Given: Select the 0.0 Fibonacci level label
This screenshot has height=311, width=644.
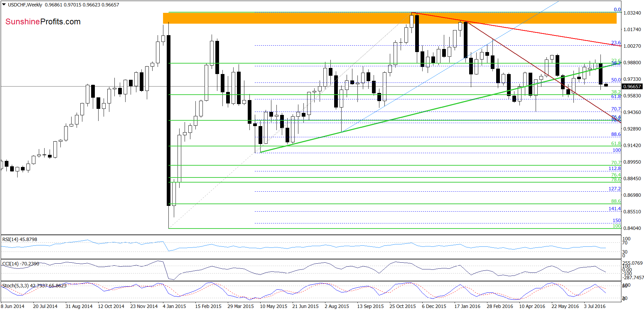Looking at the screenshot, I should click(x=617, y=9).
